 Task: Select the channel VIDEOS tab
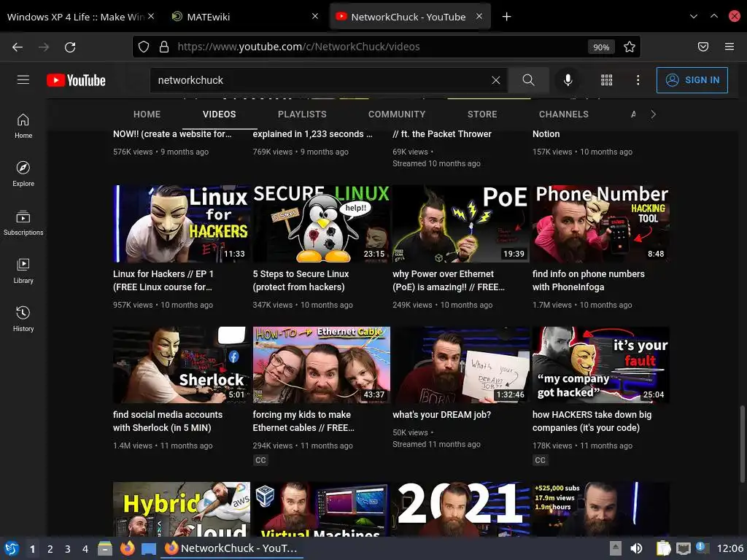[219, 114]
